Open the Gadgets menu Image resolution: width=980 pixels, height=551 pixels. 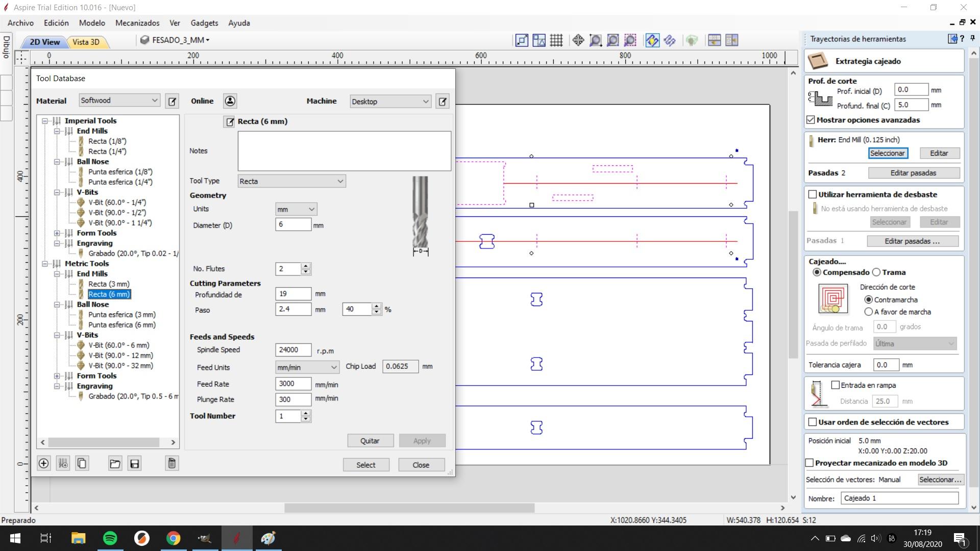pos(204,23)
